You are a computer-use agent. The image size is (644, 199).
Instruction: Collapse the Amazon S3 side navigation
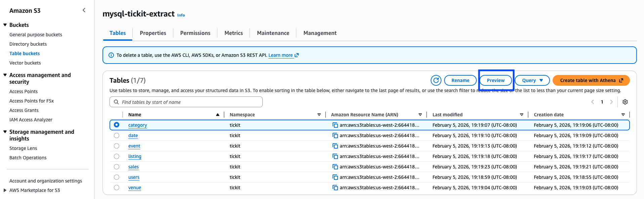coord(84,10)
